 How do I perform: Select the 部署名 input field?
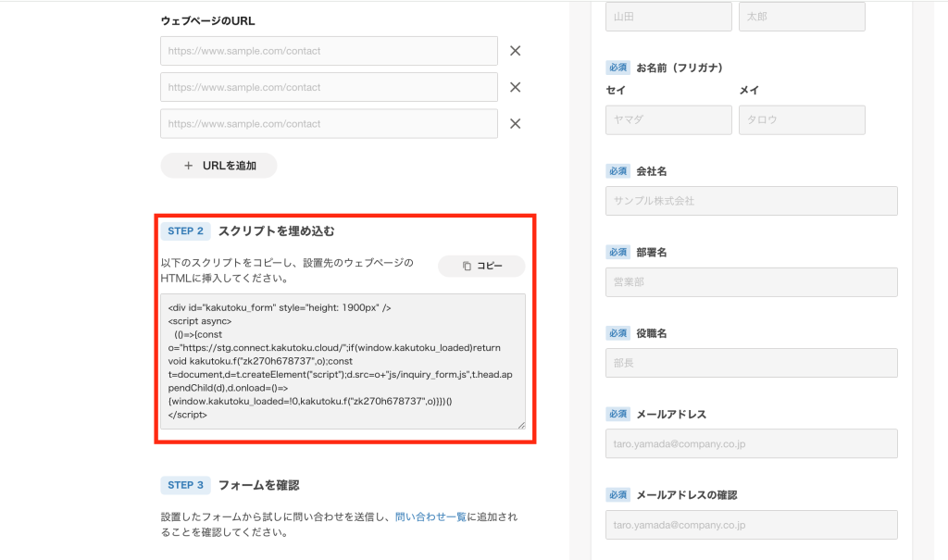click(x=751, y=282)
